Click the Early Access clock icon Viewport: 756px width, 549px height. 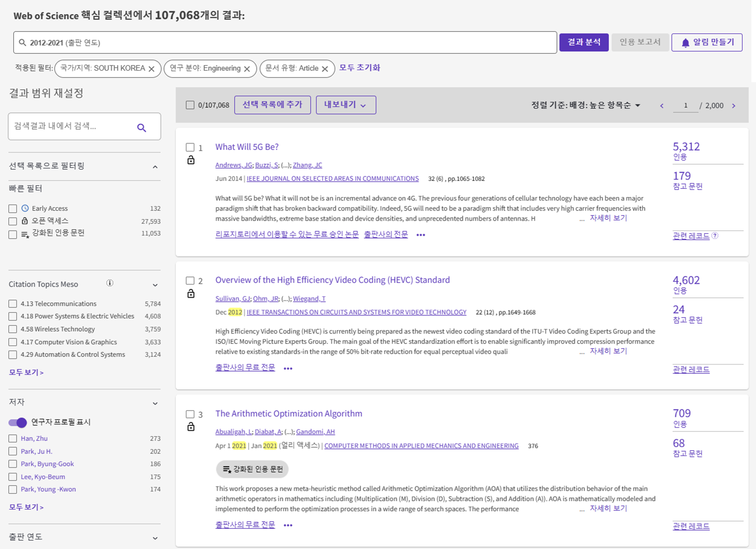pos(25,208)
